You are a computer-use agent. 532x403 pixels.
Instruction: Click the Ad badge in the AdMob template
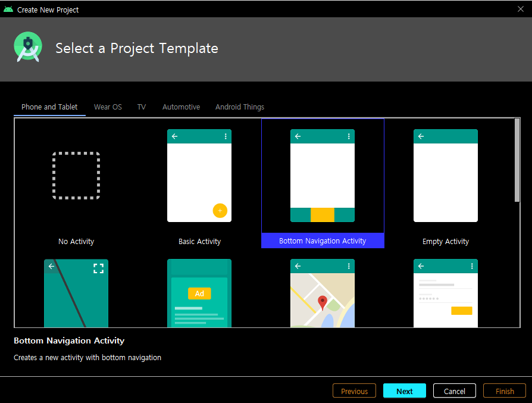199,293
